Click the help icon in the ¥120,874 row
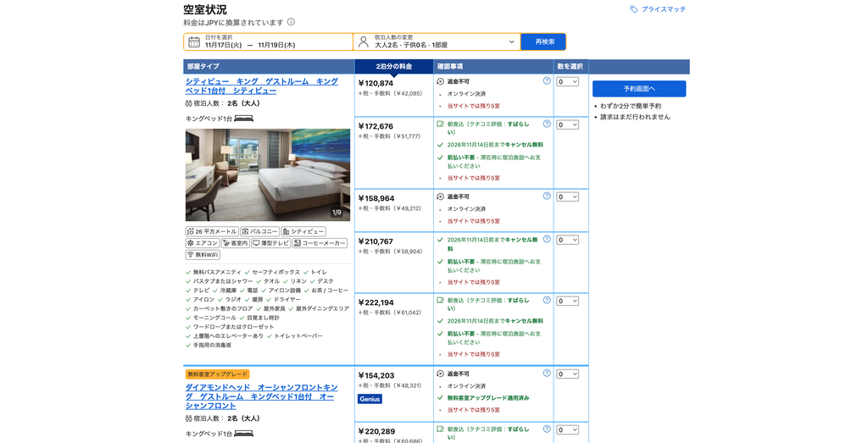Viewport: 868px width, 443px height. (x=547, y=80)
